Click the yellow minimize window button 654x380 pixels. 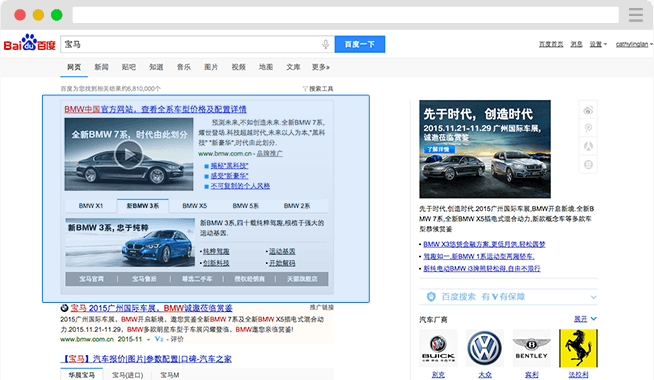coord(38,15)
